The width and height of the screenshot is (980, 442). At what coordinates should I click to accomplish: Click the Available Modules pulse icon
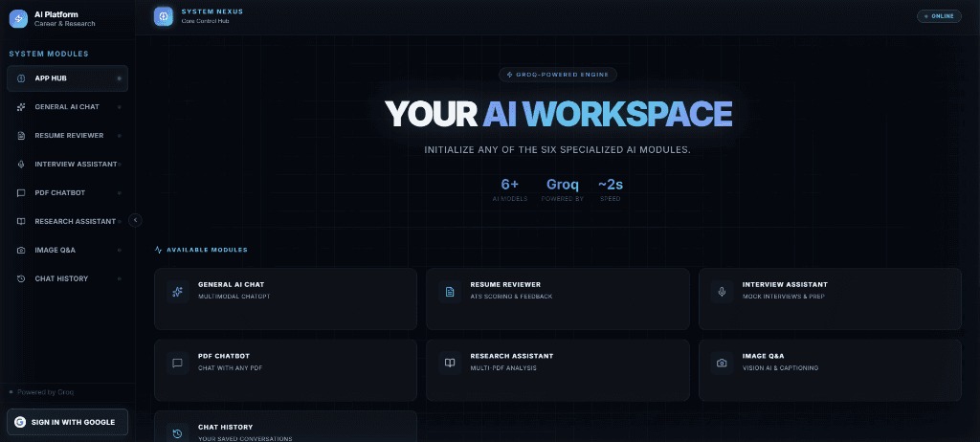click(x=158, y=250)
